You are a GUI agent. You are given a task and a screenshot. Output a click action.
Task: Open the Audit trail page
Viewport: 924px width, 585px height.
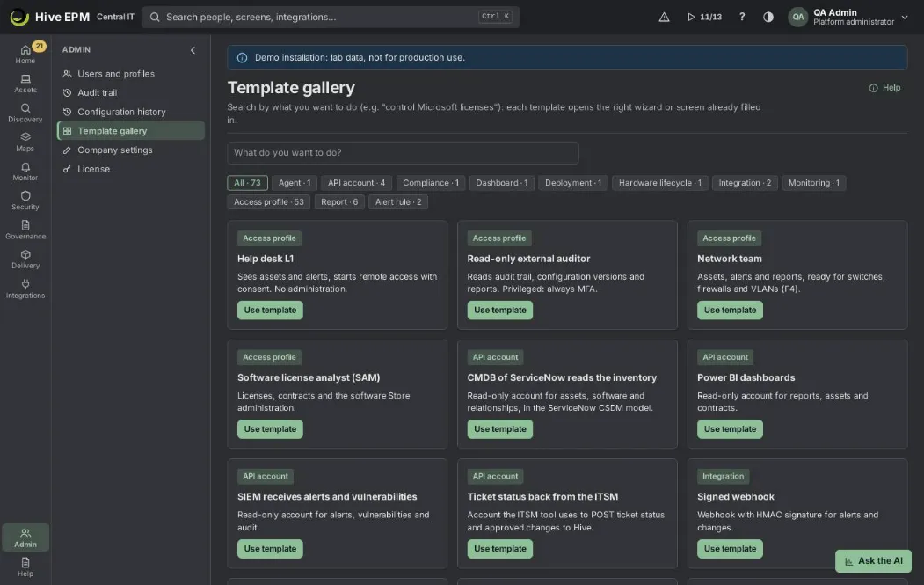click(x=131, y=92)
